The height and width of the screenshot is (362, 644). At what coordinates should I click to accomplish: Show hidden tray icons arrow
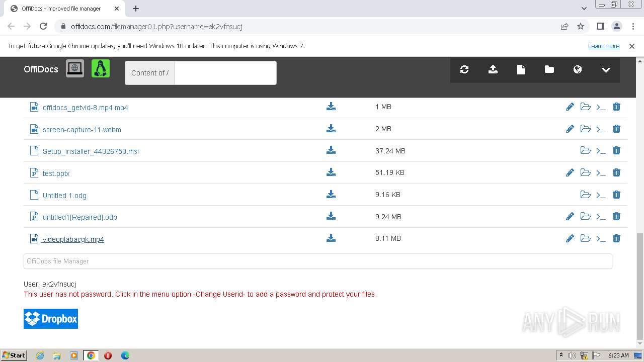561,355
